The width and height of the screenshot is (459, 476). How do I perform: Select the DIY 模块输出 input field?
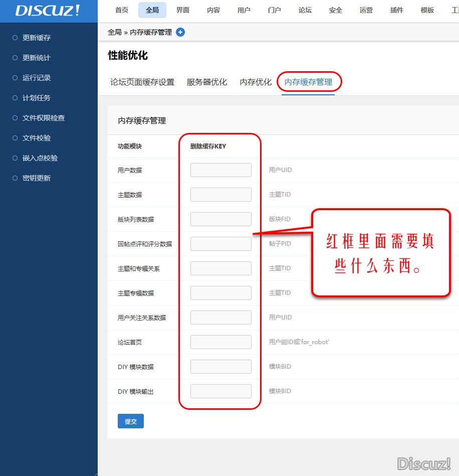coord(221,391)
